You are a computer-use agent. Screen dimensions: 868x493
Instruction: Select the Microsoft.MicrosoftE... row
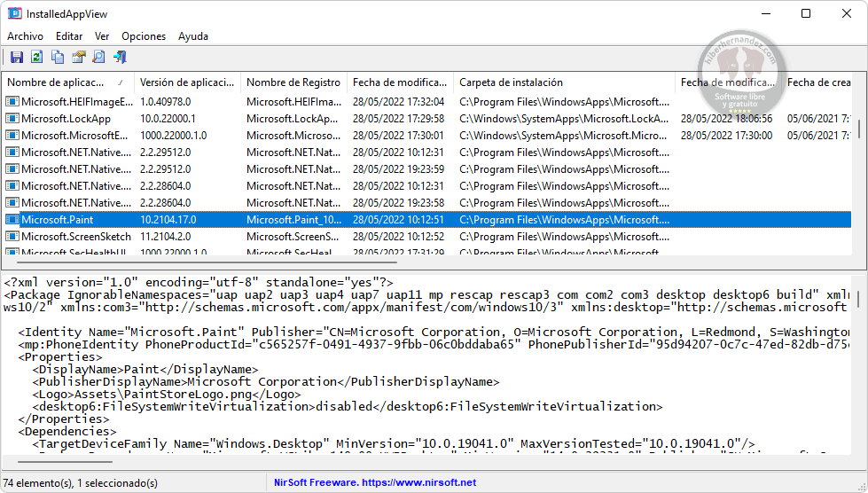click(x=426, y=135)
